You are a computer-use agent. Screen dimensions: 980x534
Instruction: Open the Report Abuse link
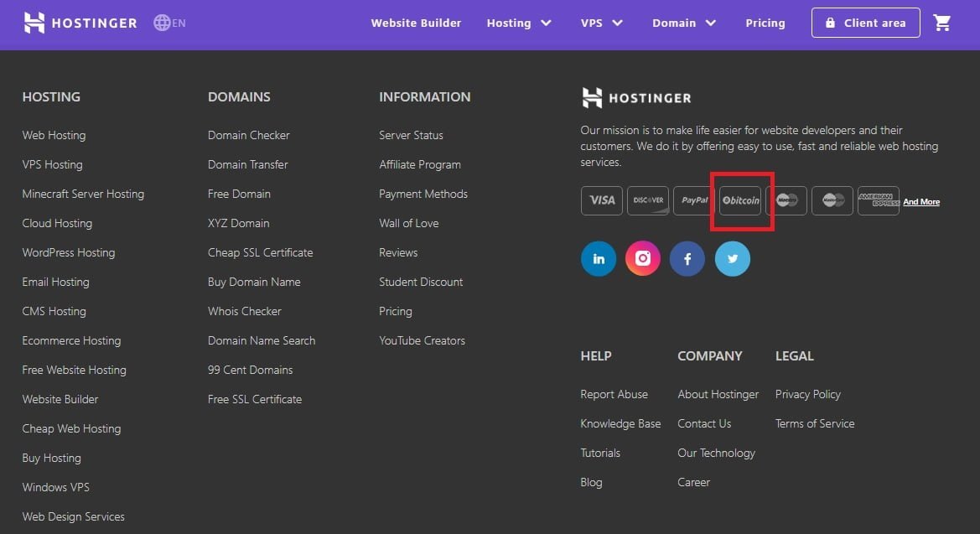pyautogui.click(x=614, y=395)
